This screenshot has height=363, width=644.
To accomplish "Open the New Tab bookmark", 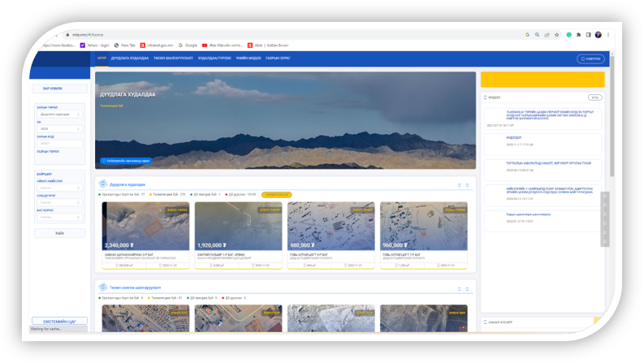I will click(124, 45).
